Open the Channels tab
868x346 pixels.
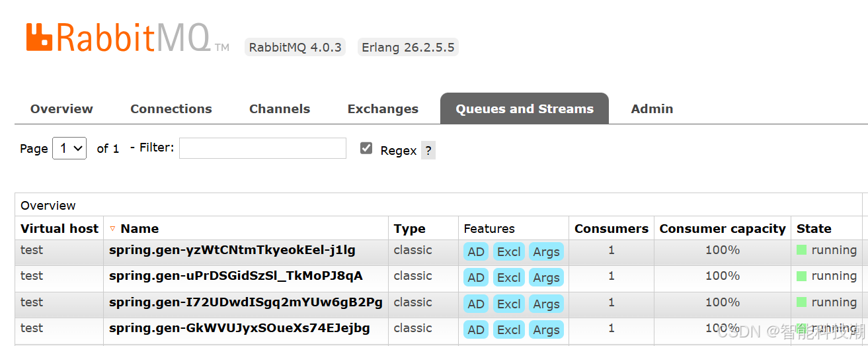click(x=280, y=109)
